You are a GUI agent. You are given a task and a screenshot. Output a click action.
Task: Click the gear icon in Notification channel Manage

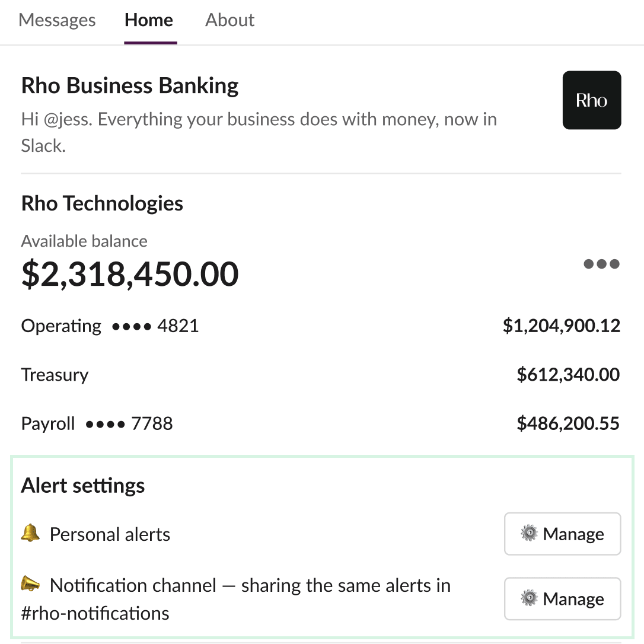[x=529, y=598]
